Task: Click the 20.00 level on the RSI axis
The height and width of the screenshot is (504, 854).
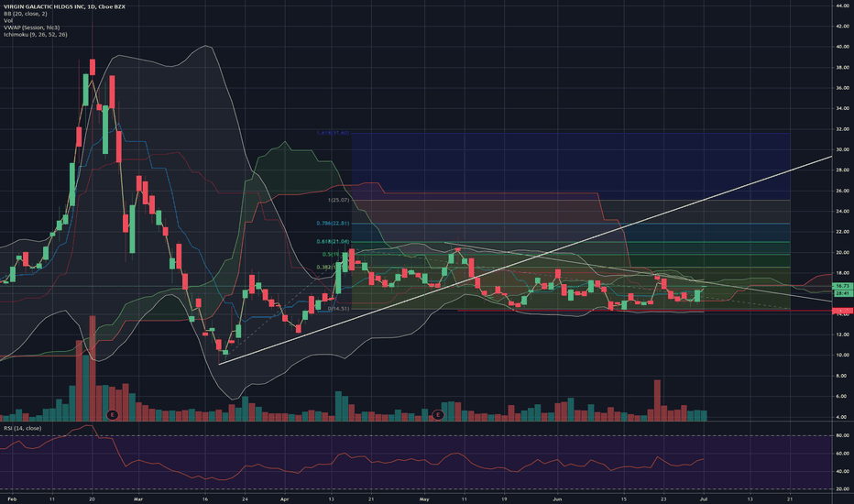Action: pos(842,489)
